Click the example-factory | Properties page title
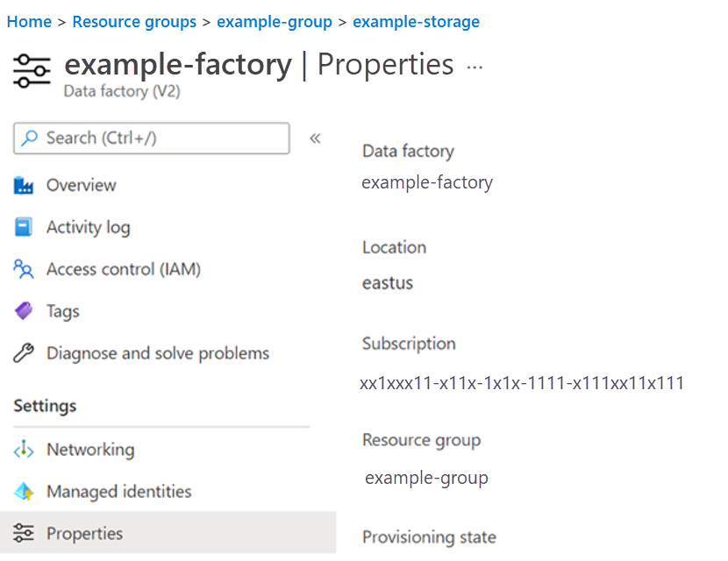 pos(259,65)
